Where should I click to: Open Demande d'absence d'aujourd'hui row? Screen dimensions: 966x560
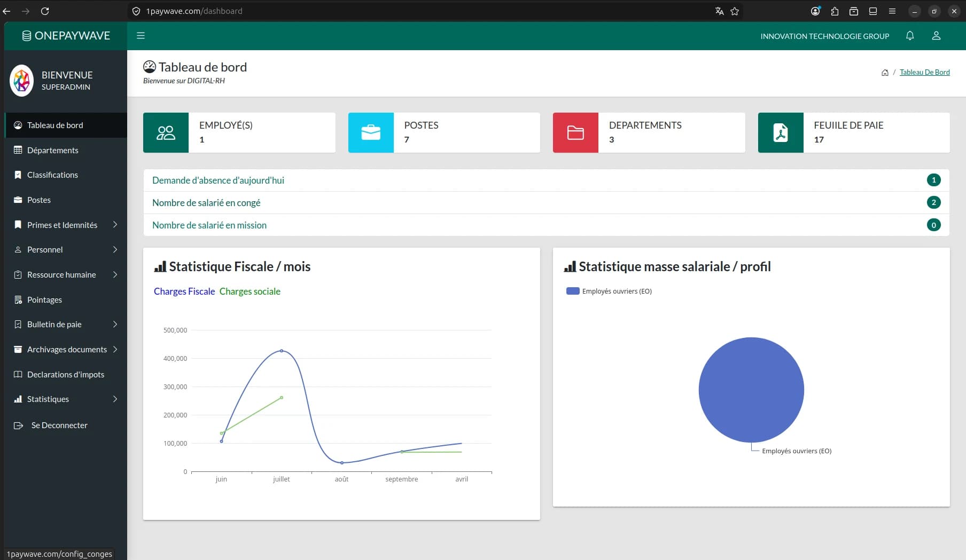pyautogui.click(x=546, y=180)
